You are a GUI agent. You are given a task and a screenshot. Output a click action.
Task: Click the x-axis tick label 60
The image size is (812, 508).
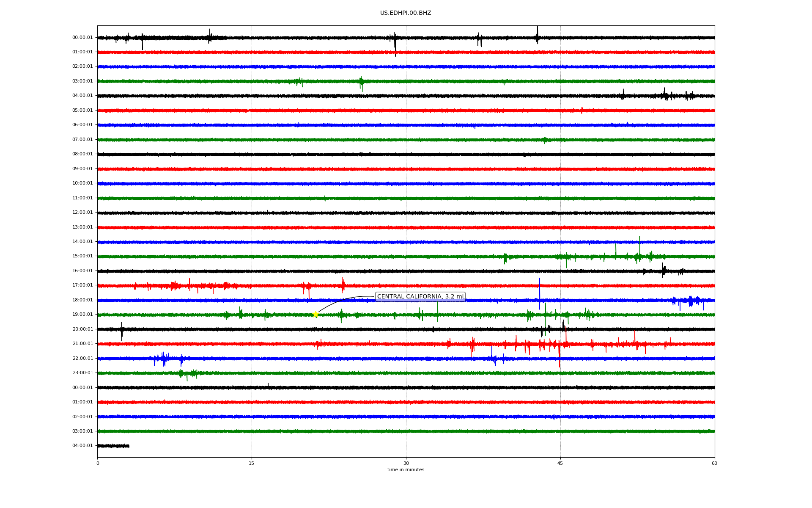(x=714, y=463)
